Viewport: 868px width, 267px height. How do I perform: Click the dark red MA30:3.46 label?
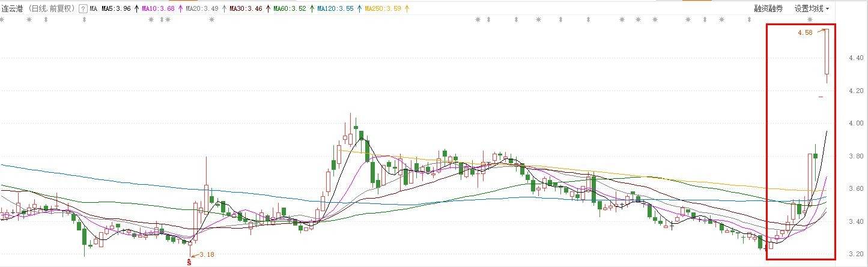[x=245, y=9]
